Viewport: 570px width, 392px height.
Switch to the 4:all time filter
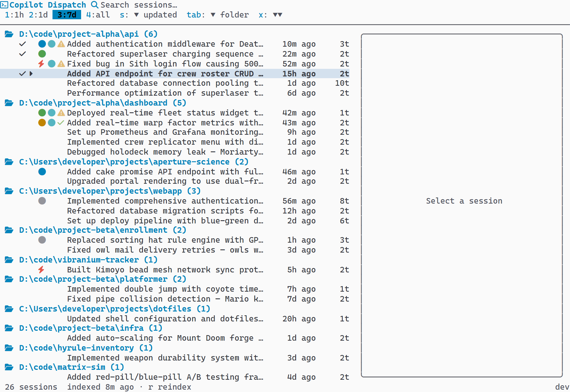coord(98,15)
